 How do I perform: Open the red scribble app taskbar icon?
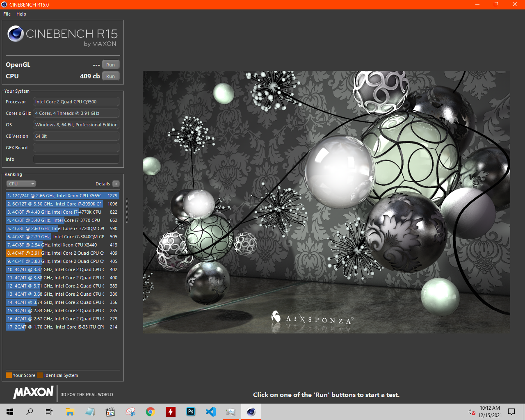[x=130, y=412]
